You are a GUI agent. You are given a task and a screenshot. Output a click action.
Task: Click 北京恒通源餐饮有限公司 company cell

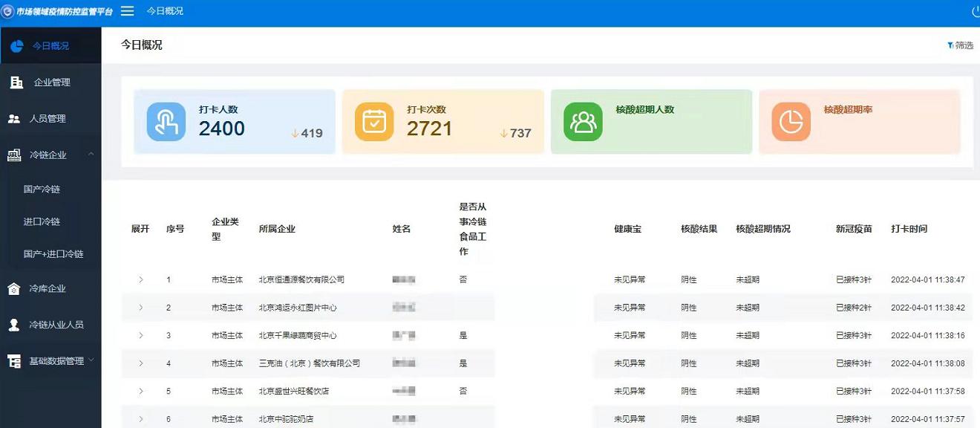301,280
